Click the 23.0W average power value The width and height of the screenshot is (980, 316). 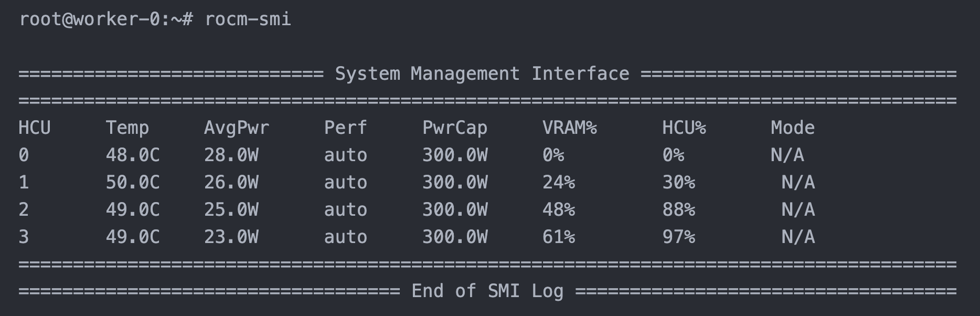231,237
